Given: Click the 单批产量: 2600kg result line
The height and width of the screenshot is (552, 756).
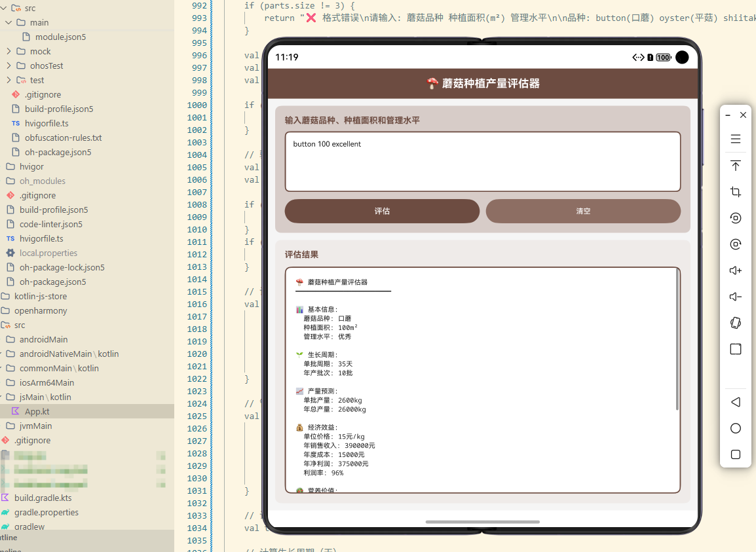Looking at the screenshot, I should (332, 400).
